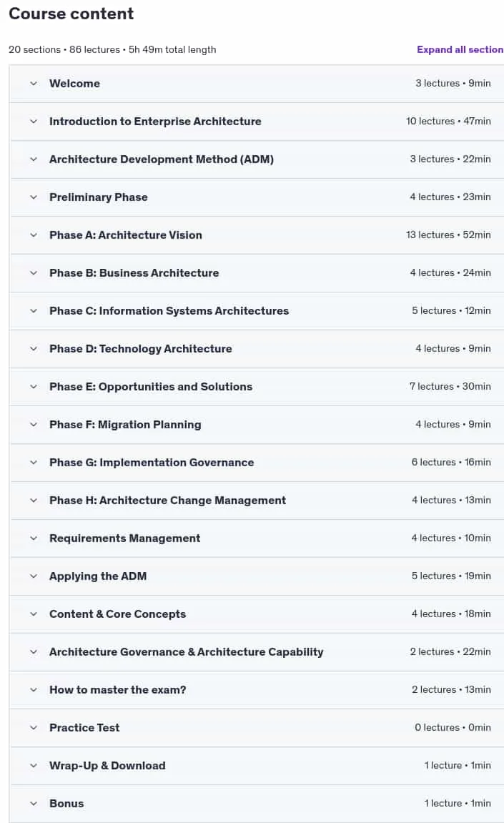504x823 pixels.
Task: Open the Requirements Management section
Action: [x=256, y=538]
